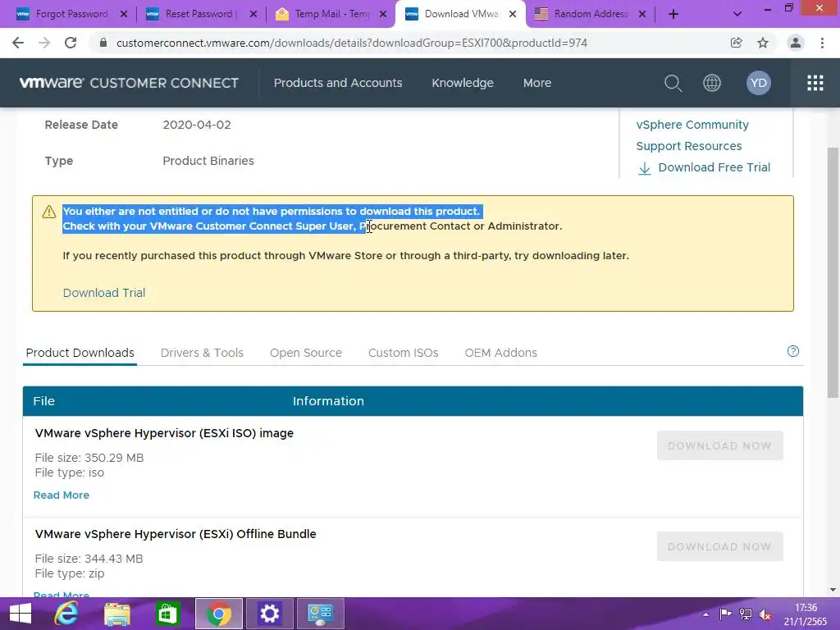
Task: Open Chrome three-dot menu
Action: coord(822,43)
